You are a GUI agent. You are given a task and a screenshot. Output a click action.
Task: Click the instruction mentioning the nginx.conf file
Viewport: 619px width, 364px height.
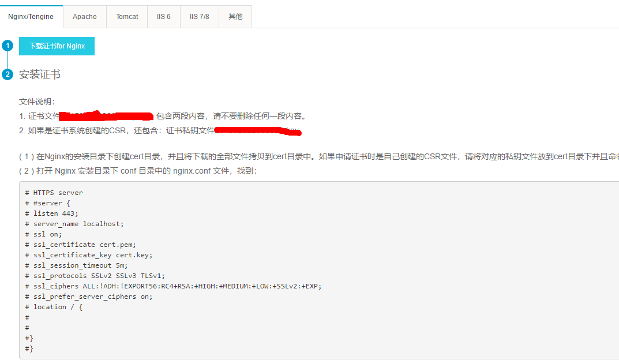pos(138,171)
